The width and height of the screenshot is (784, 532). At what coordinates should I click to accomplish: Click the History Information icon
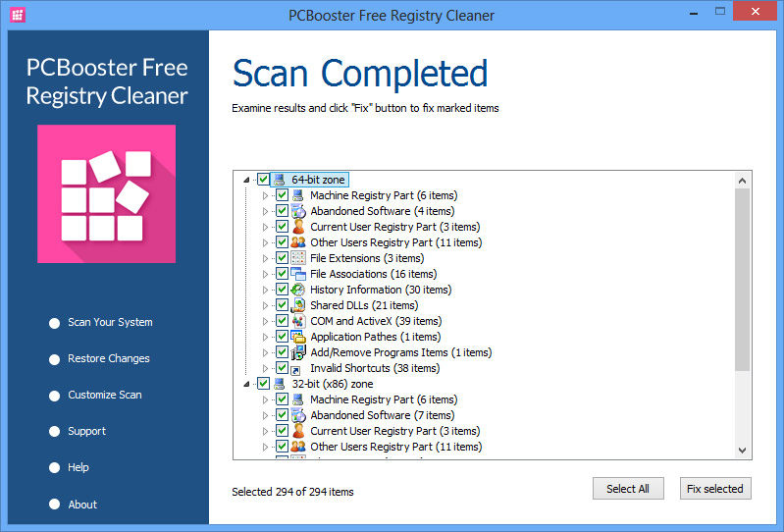(x=298, y=290)
